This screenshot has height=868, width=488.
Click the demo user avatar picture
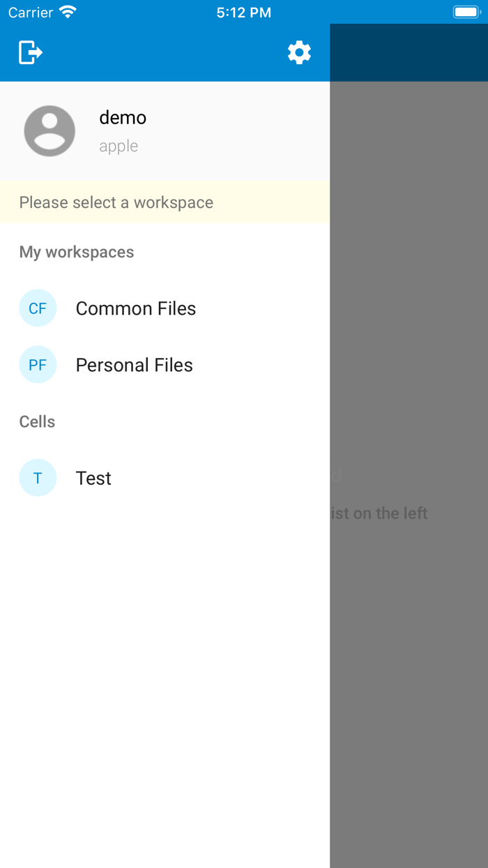click(x=49, y=130)
